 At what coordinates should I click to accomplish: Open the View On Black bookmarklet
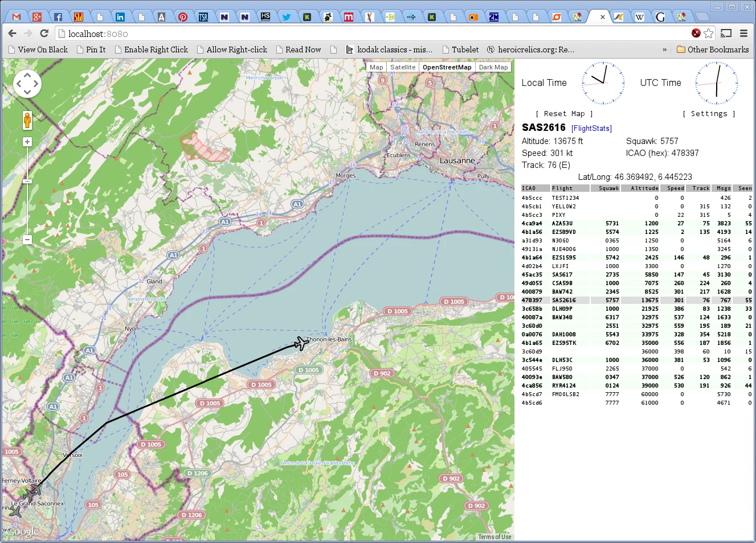38,50
